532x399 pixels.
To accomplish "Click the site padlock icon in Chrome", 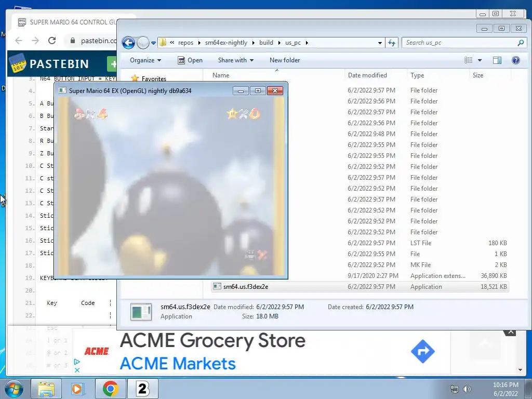I will pyautogui.click(x=73, y=41).
